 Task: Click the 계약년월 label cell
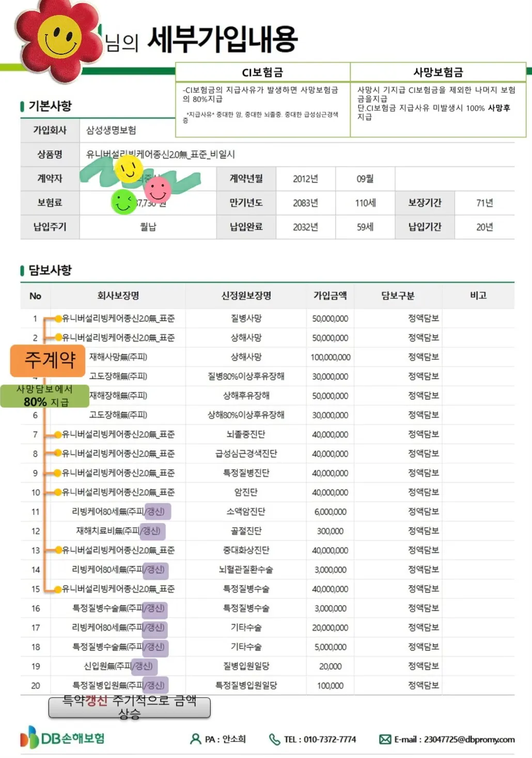point(246,178)
